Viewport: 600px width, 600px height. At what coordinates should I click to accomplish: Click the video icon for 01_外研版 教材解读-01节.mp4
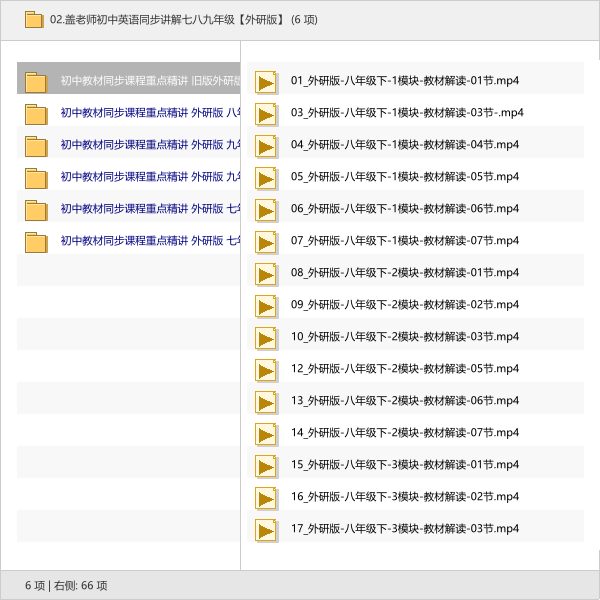(266, 82)
